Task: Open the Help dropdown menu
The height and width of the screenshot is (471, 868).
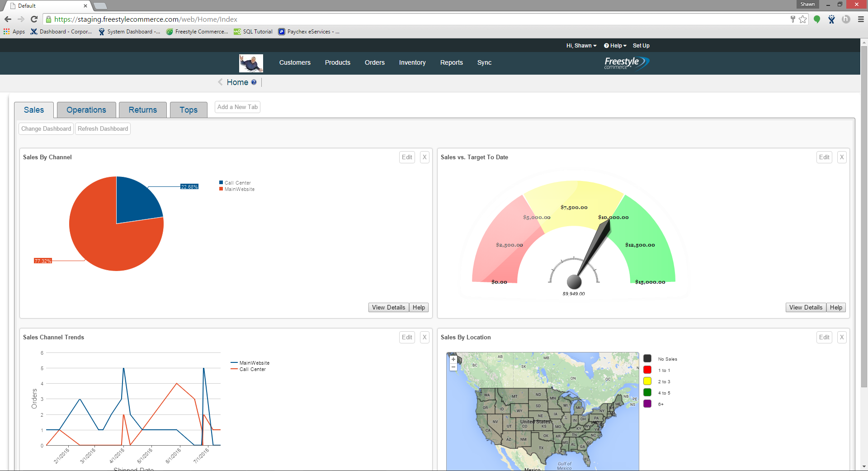Action: click(615, 45)
